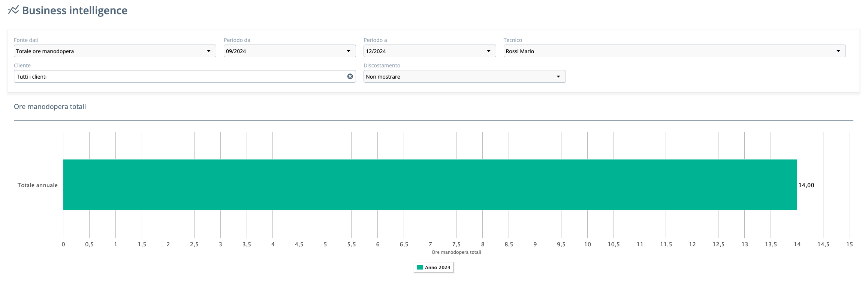Click the Fonte dati field label
868x286 pixels.
pos(26,40)
